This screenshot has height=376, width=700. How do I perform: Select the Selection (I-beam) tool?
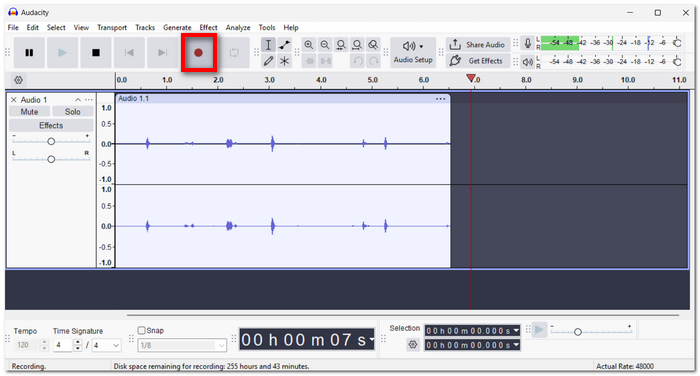pos(268,45)
